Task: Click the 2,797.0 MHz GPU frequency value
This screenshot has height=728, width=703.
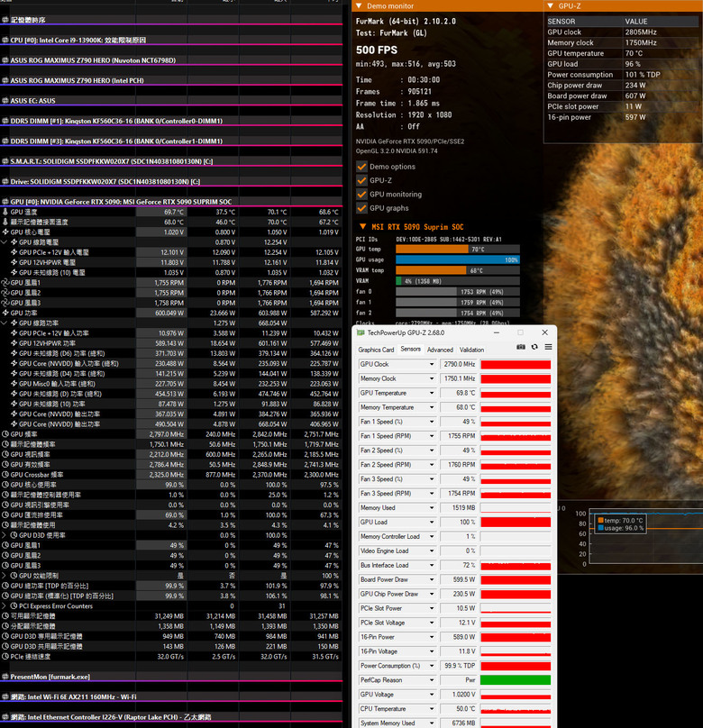Action: click(166, 434)
